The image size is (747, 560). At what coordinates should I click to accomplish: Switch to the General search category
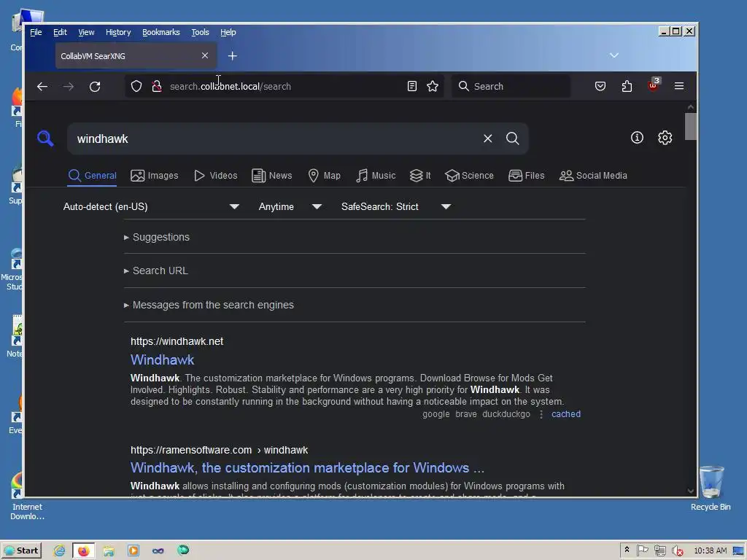click(93, 176)
